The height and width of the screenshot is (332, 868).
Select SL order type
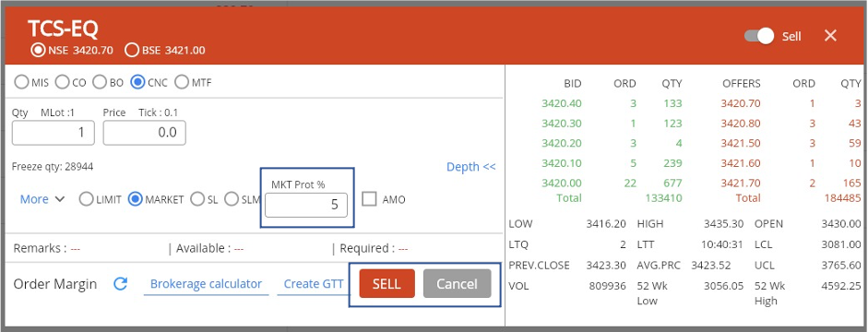(197, 199)
